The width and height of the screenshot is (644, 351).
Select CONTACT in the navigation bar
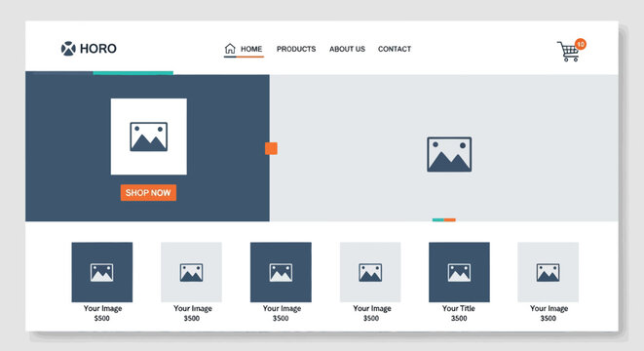(x=395, y=49)
